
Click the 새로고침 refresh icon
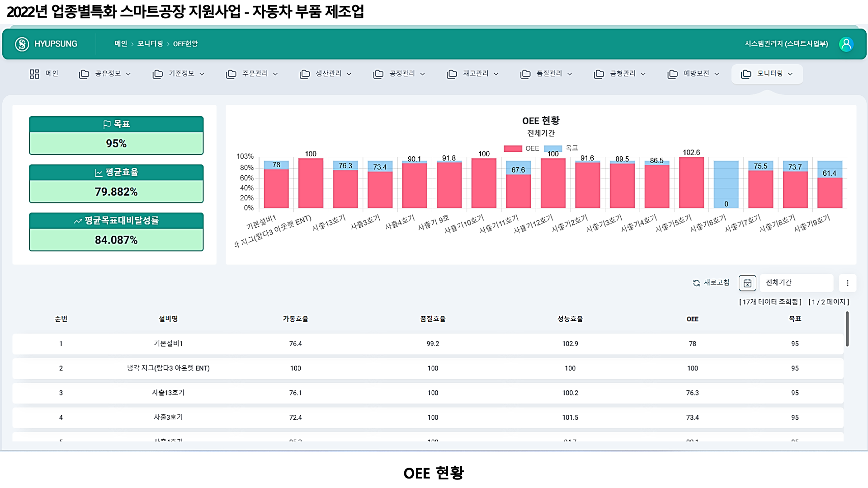[x=696, y=283]
